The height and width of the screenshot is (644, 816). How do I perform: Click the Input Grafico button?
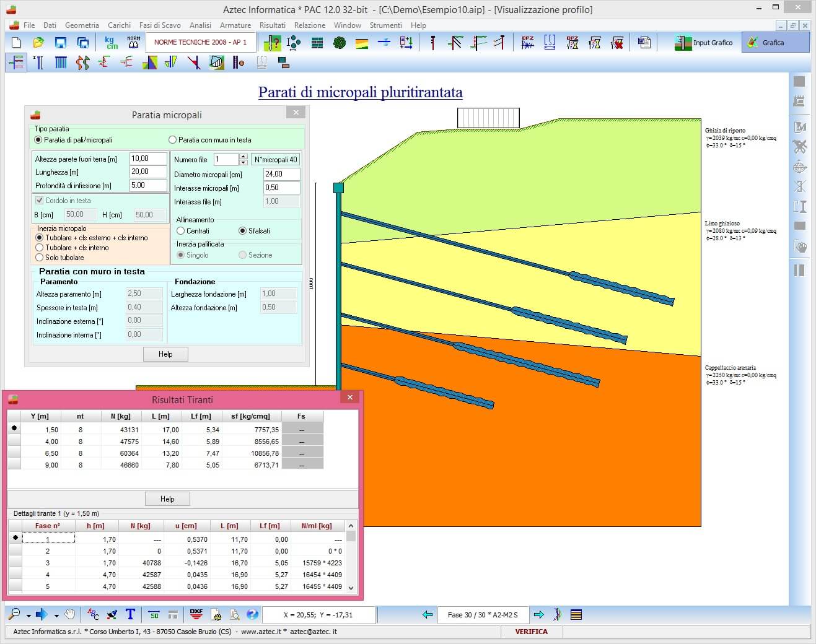click(704, 43)
